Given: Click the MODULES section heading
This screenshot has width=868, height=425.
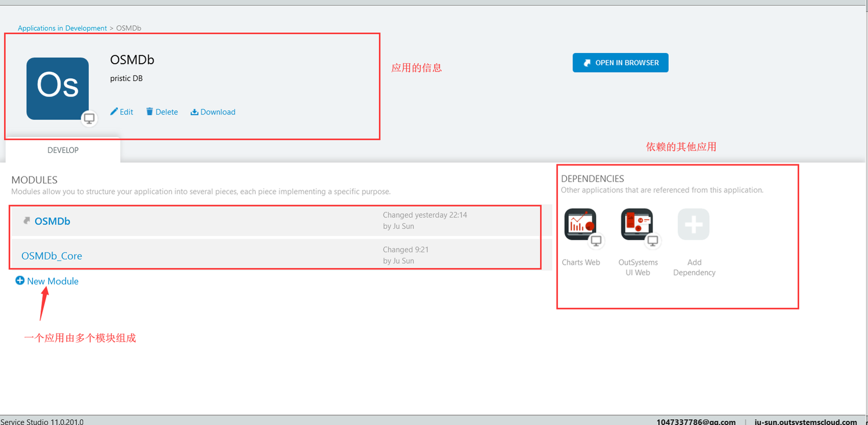Looking at the screenshot, I should point(35,180).
